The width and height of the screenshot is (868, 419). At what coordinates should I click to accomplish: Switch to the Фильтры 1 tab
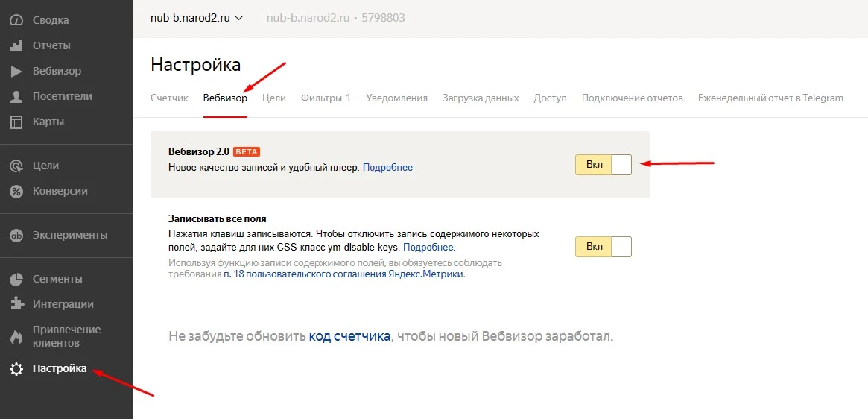(326, 98)
